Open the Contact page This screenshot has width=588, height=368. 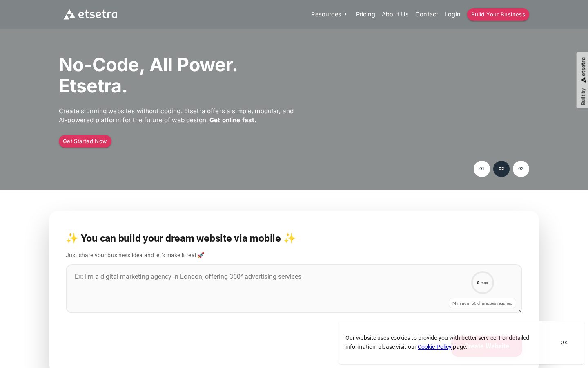pos(426,14)
